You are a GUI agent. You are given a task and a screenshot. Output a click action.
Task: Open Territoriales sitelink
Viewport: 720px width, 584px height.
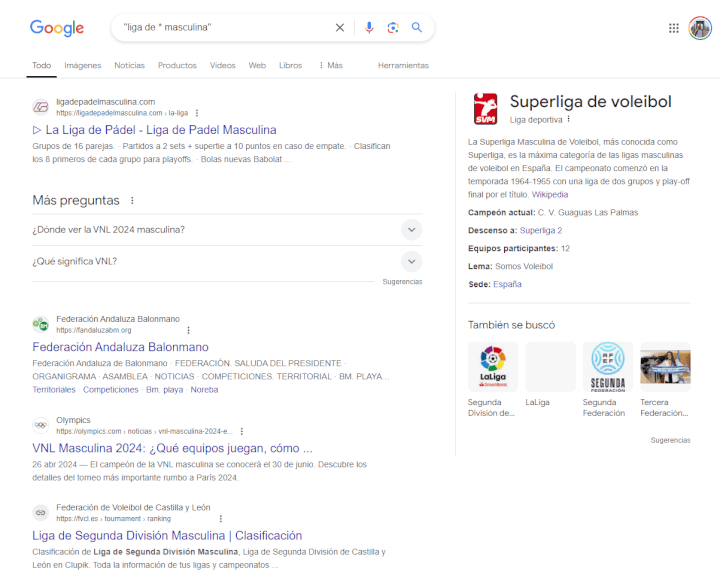[x=54, y=390]
